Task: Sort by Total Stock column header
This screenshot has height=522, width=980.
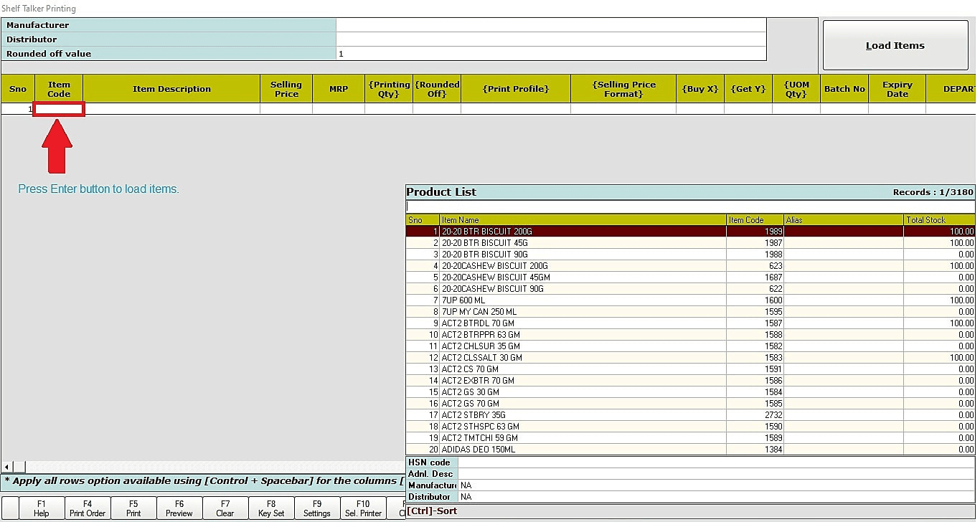Action: click(x=938, y=220)
